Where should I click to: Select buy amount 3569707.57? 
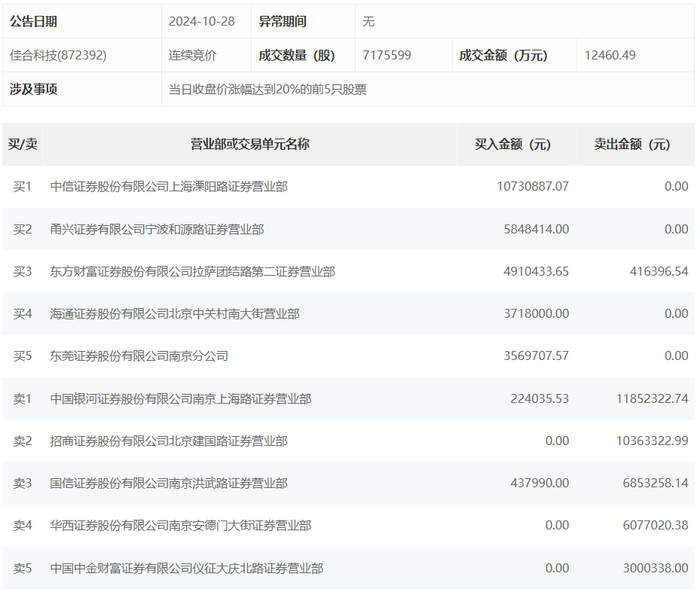click(x=537, y=356)
